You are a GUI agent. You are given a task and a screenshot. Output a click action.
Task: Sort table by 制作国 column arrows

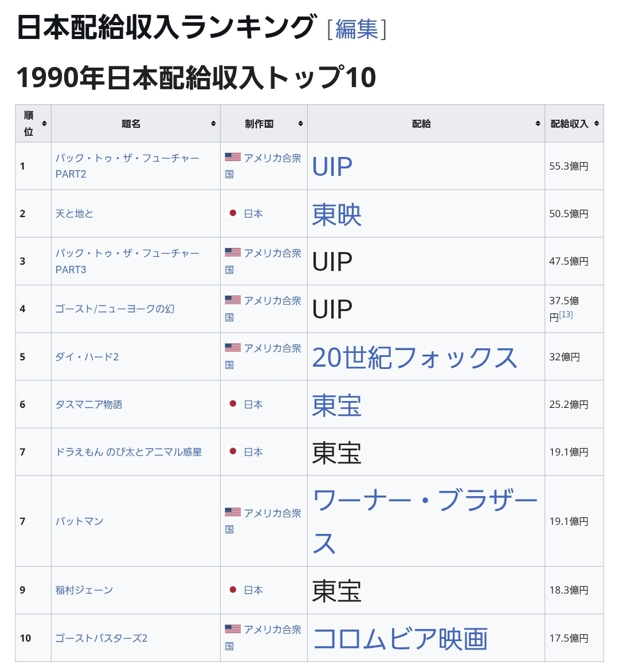point(300,124)
